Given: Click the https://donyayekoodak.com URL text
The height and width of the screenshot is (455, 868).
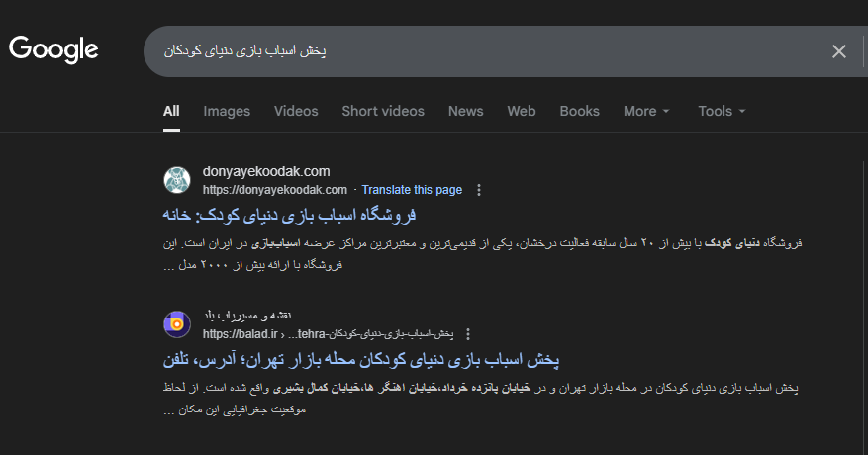Looking at the screenshot, I should click(275, 190).
